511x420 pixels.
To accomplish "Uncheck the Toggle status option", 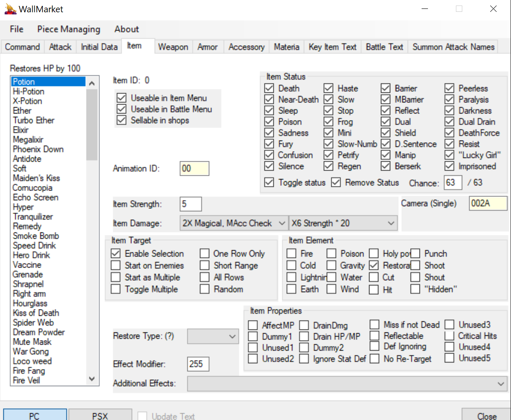I will pyautogui.click(x=269, y=182).
